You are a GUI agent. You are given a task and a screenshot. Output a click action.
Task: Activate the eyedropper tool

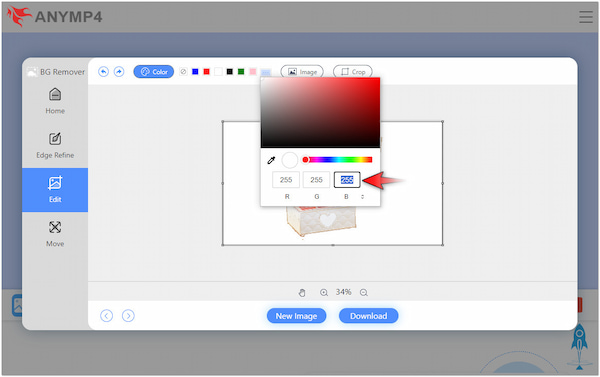(x=271, y=160)
